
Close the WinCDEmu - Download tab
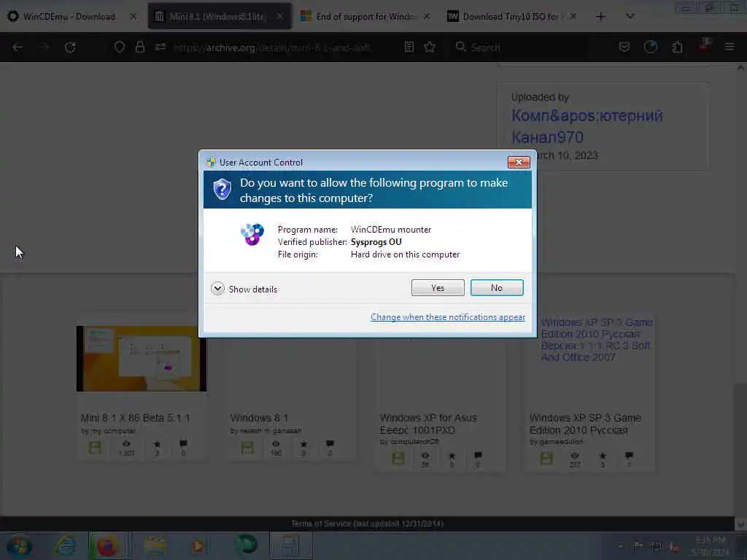point(133,17)
